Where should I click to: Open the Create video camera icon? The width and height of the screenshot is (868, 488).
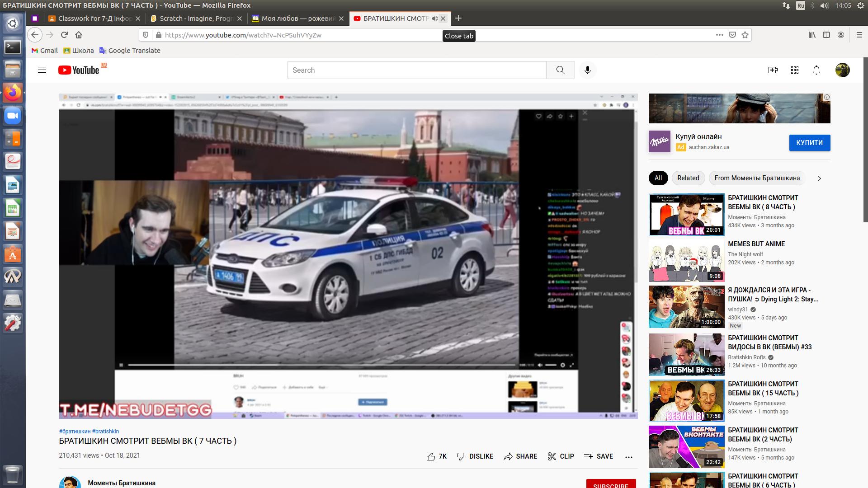pyautogui.click(x=773, y=70)
